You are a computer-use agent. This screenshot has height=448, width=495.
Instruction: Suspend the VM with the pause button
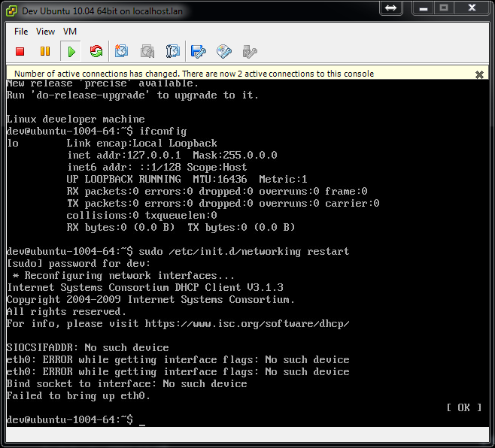tap(45, 51)
